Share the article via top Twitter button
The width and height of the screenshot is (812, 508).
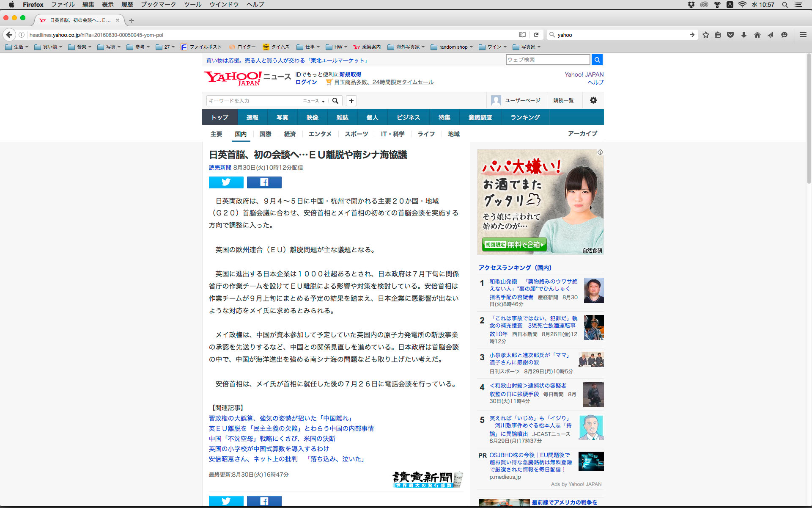(226, 182)
